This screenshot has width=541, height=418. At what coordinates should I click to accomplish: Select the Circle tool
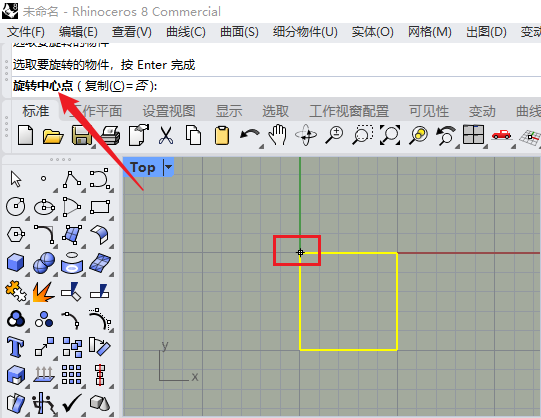[16, 207]
